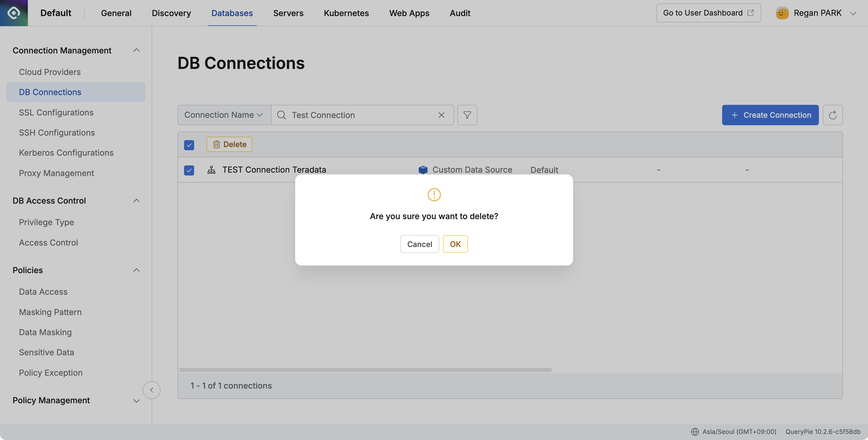Cancel the deletion in the dialog
The height and width of the screenshot is (440, 868).
pyautogui.click(x=419, y=244)
